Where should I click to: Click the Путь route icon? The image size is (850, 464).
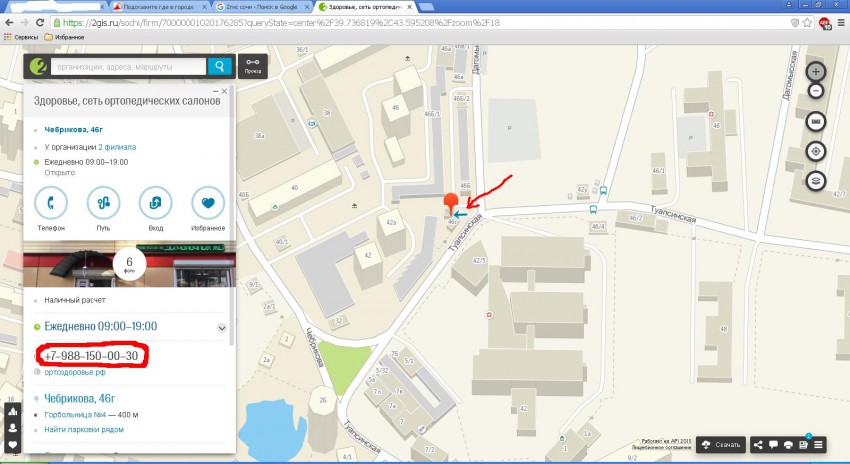click(x=104, y=203)
